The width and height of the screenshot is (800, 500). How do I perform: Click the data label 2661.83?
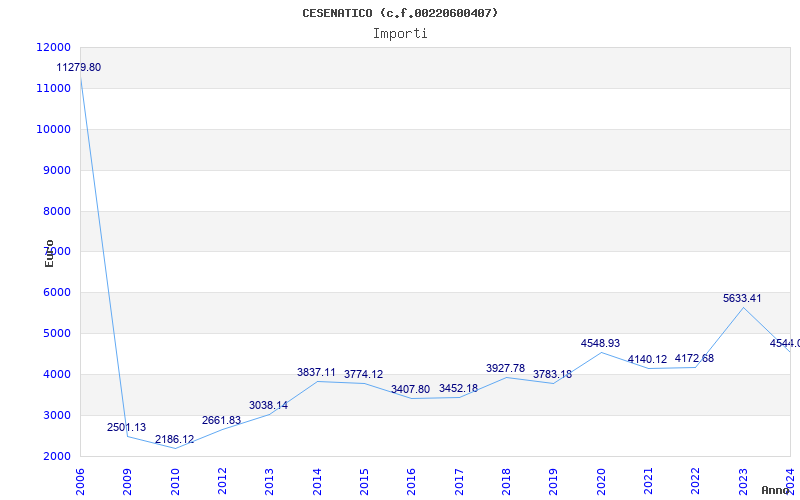[221, 420]
